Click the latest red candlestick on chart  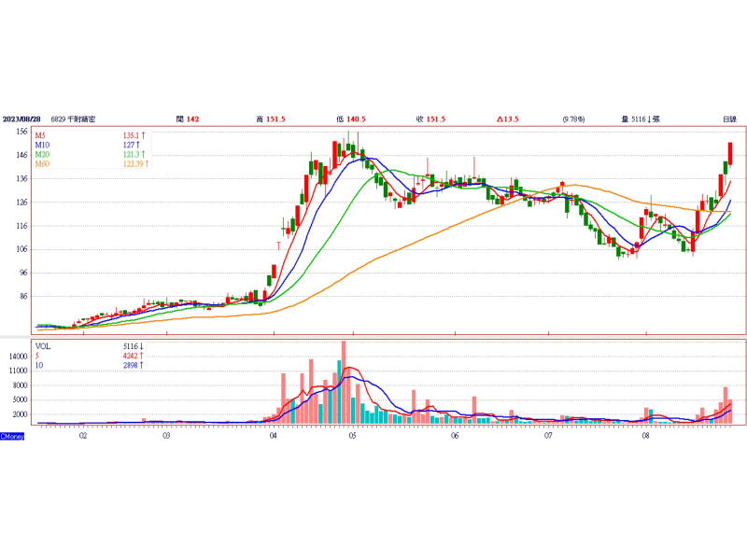pos(730,153)
